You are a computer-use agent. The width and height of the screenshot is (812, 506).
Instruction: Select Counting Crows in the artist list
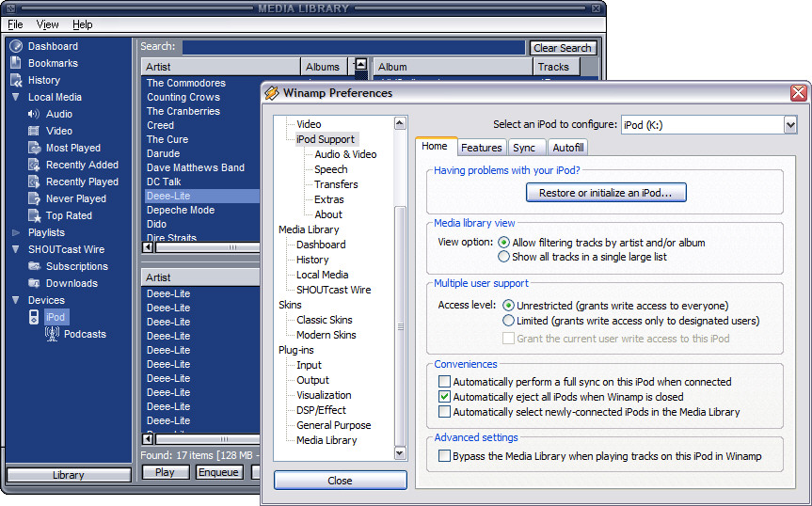click(x=183, y=97)
